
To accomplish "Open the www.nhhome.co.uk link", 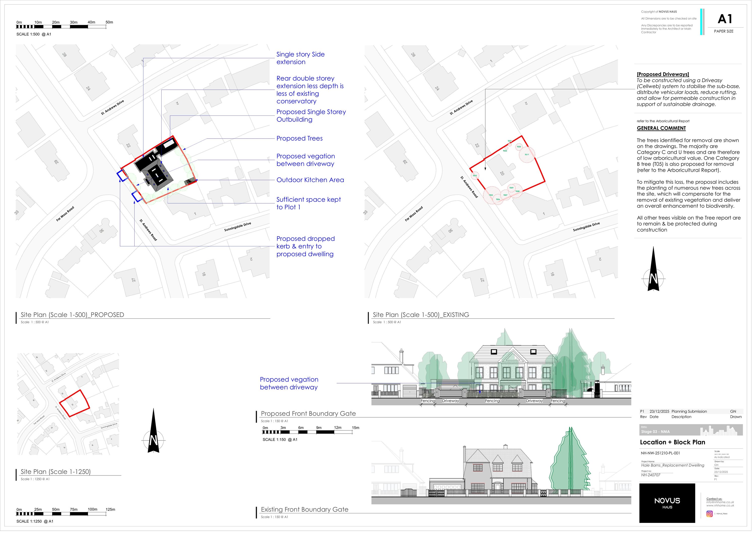I will pyautogui.click(x=720, y=505).
